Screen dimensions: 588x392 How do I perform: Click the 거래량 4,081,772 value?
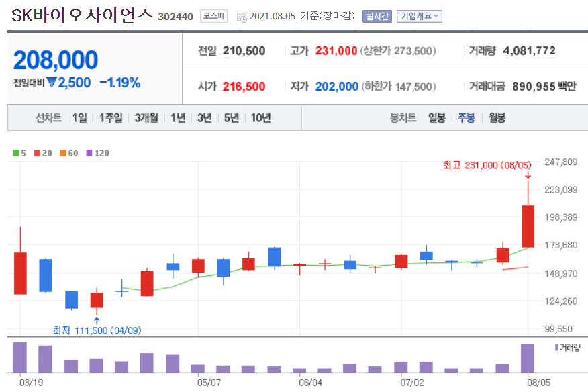(529, 50)
